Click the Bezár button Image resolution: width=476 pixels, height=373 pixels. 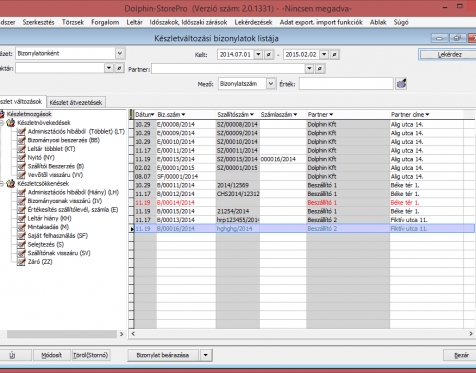[460, 355]
